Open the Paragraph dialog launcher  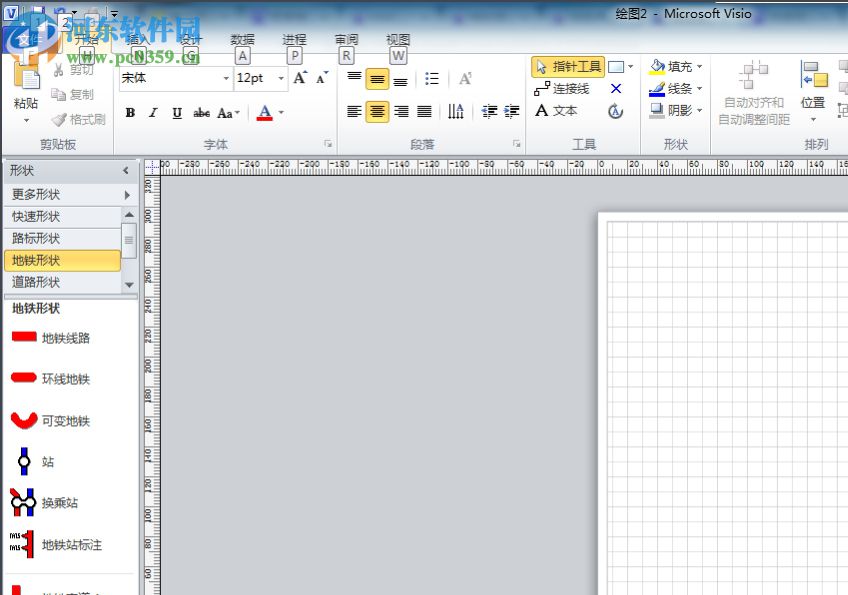tap(516, 144)
